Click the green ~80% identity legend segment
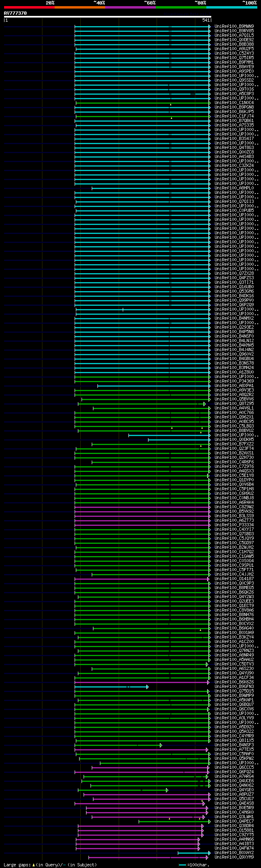The width and height of the screenshot is (261, 868). coord(181,7)
